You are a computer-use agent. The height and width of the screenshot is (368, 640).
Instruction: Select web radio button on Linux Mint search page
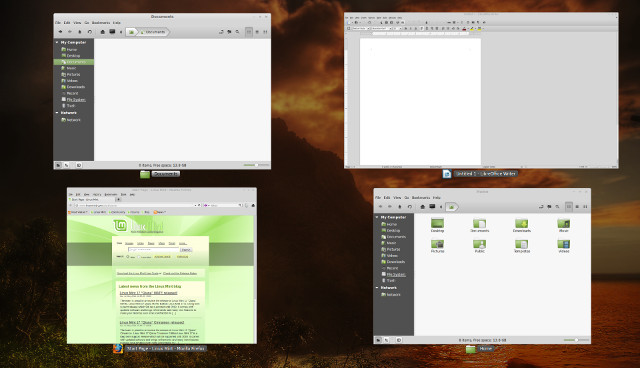click(128, 257)
